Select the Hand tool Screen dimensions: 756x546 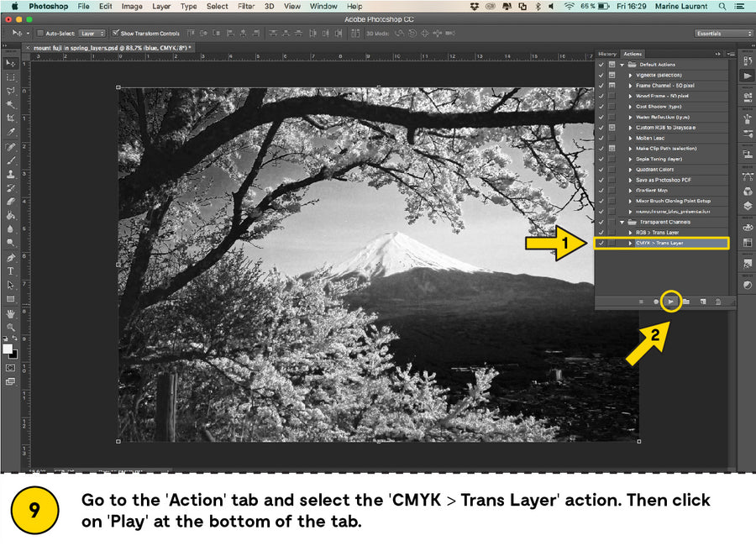(x=11, y=312)
